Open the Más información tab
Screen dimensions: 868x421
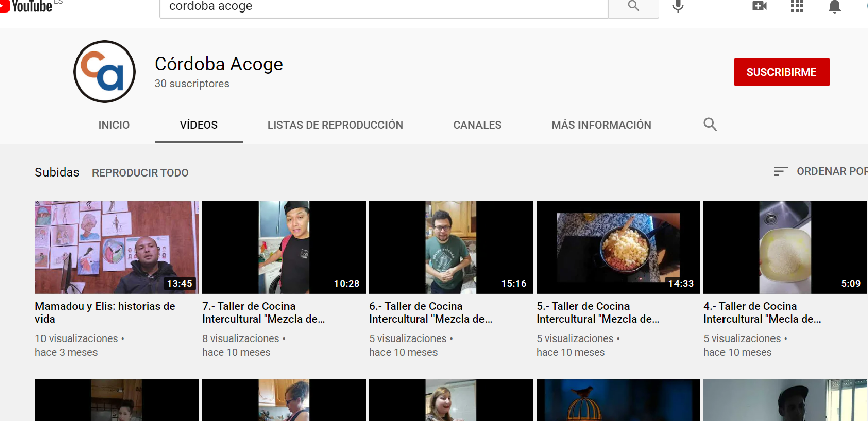point(601,125)
